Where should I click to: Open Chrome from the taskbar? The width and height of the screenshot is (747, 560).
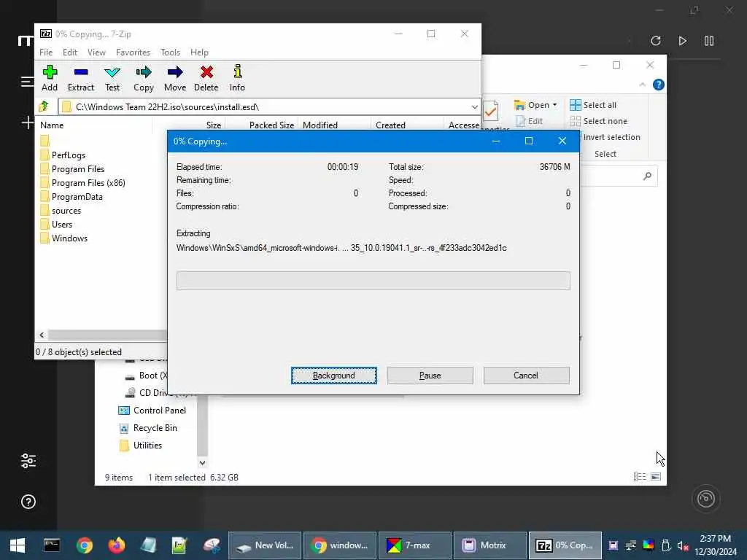tap(85, 545)
